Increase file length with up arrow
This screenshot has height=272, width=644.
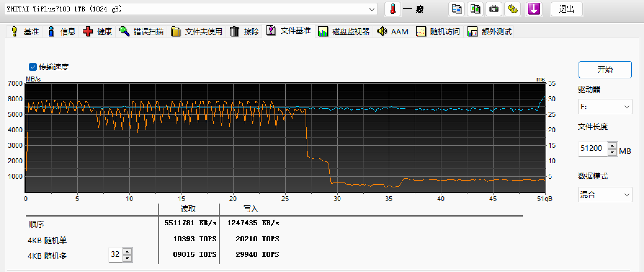(x=612, y=146)
